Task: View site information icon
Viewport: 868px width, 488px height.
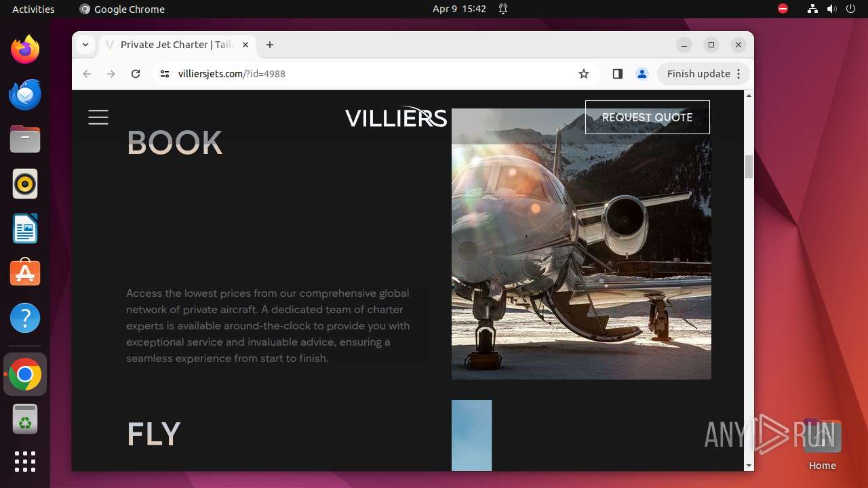Action: tap(165, 74)
